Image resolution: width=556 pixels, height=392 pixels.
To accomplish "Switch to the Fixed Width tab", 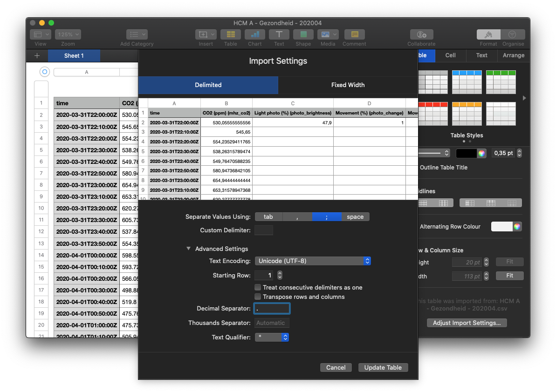I will 348,85.
